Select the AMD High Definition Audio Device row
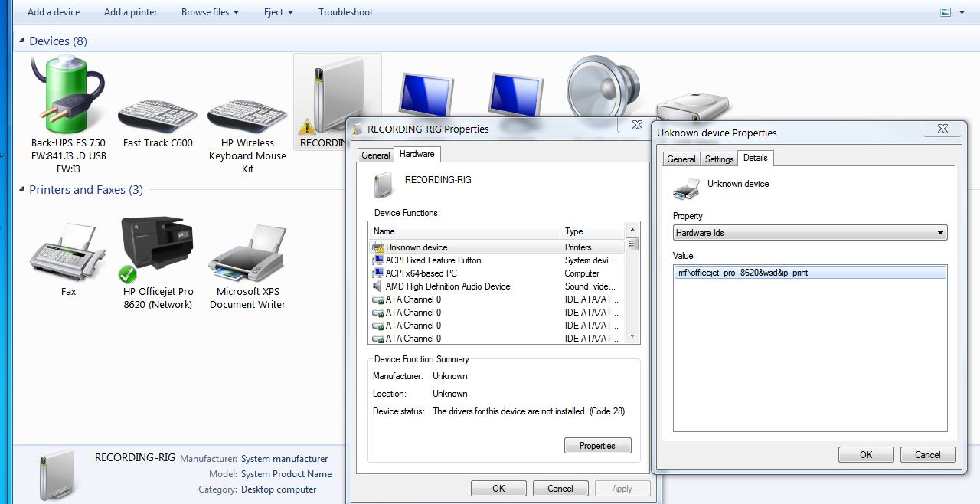 [x=498, y=286]
